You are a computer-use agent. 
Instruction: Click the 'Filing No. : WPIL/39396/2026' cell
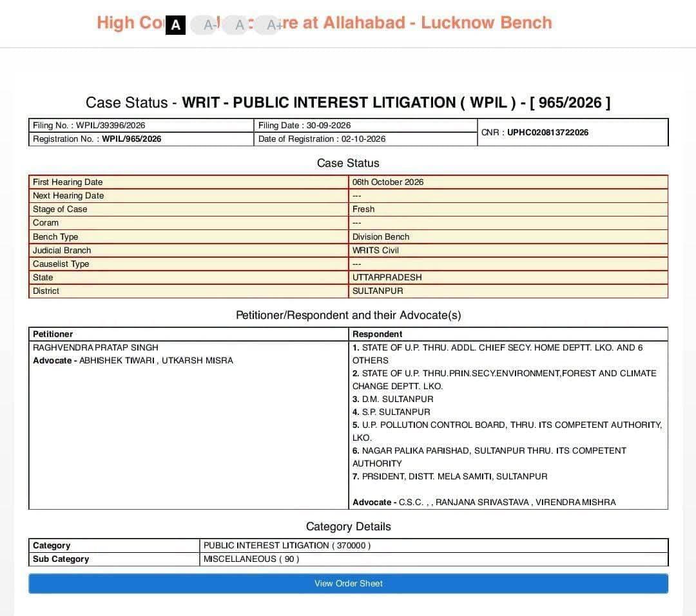tap(141, 125)
